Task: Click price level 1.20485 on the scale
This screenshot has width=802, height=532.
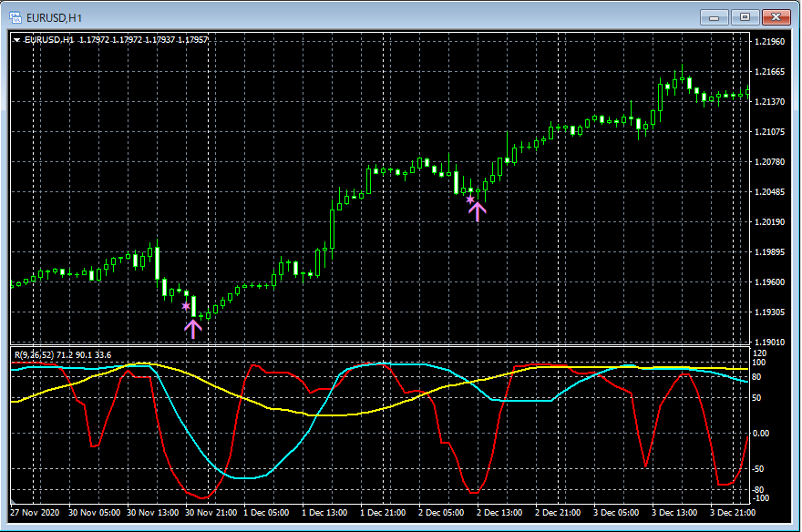Action: click(770, 191)
